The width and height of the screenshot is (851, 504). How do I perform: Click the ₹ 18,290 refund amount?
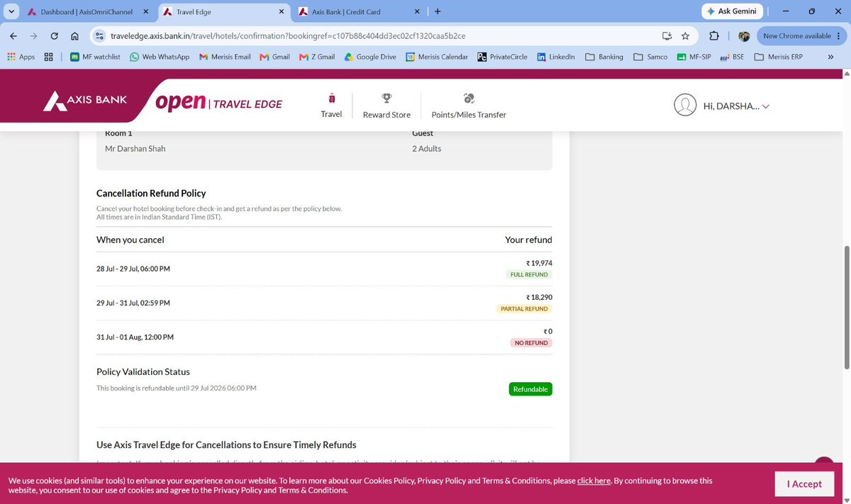coord(539,298)
